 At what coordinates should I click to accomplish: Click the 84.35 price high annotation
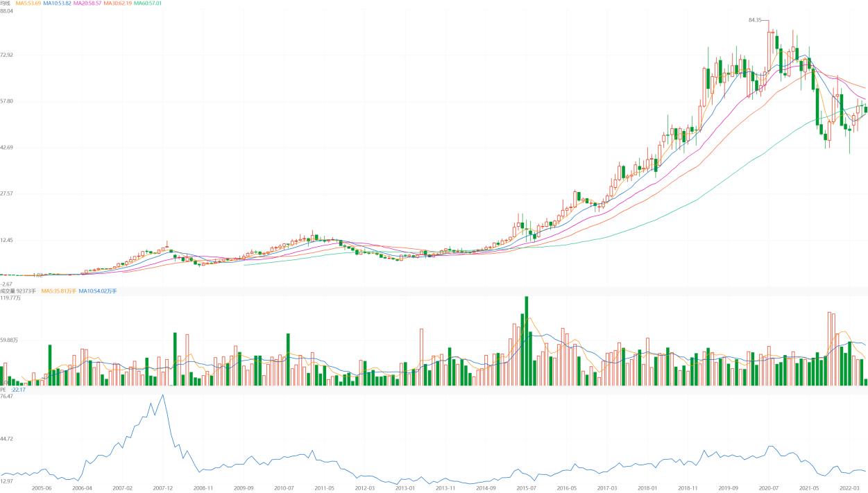pos(755,20)
